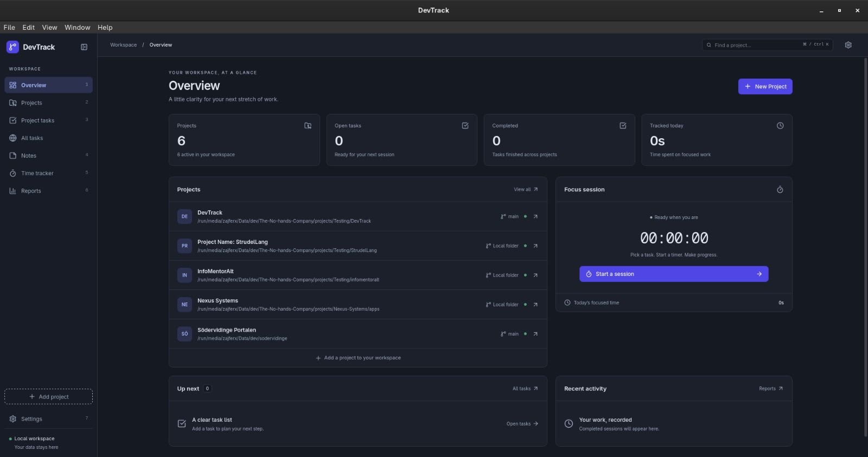Click the NE avatar for Nexus Systems
Screen dimensions: 868x457
point(184,305)
